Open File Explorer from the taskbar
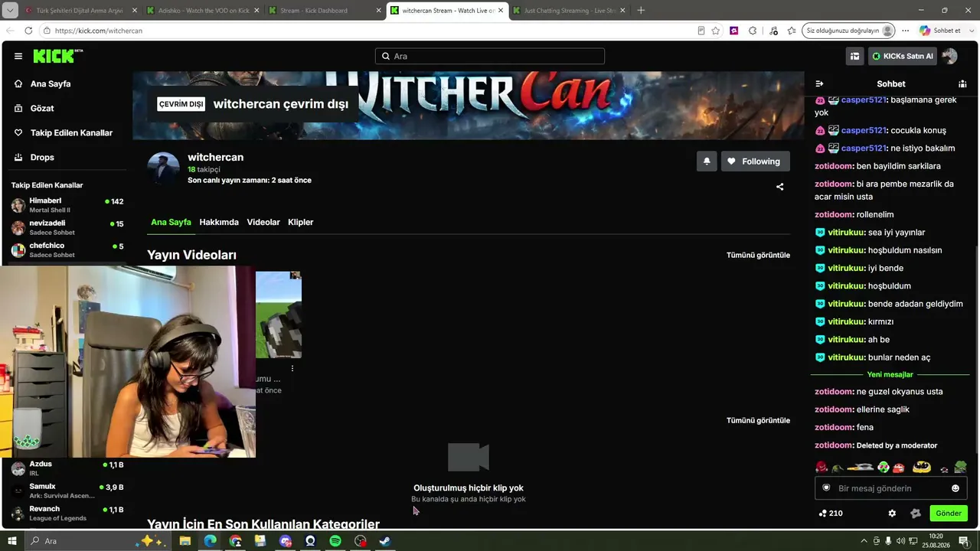Screen dimensions: 980x551 coord(185,541)
